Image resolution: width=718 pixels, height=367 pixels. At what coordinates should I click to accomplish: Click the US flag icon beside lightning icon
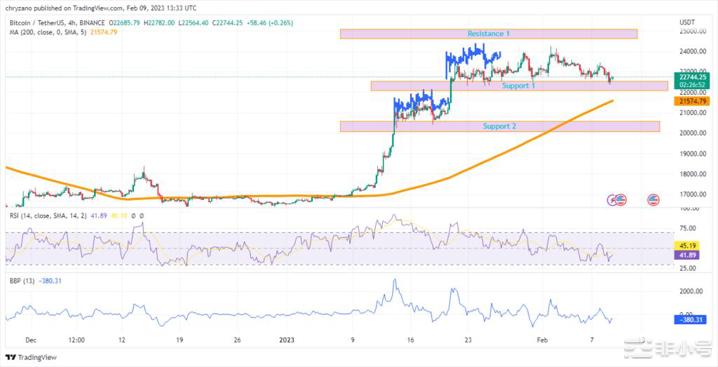pyautogui.click(x=621, y=199)
